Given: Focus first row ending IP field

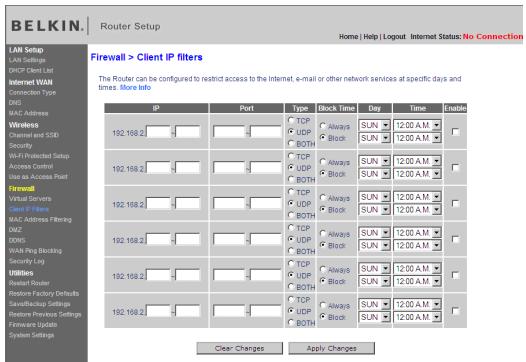Looking at the screenshot, I should (188, 132).
